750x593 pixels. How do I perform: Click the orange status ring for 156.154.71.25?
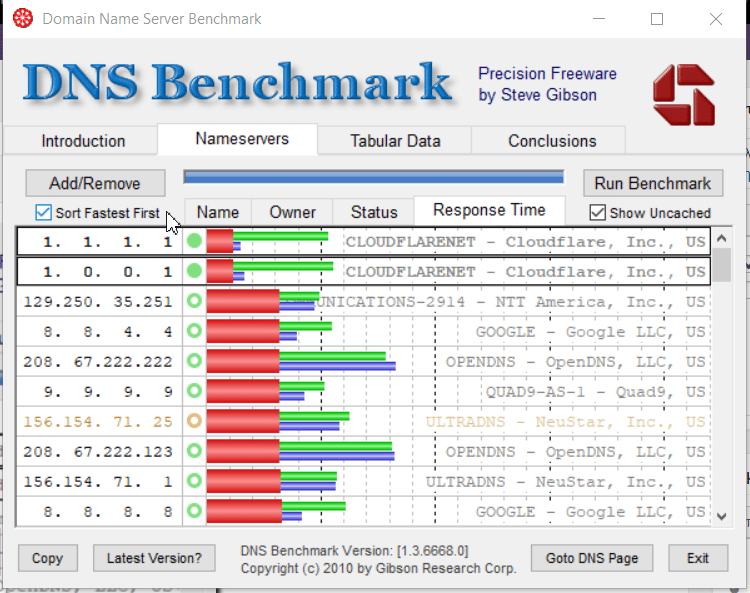pyautogui.click(x=194, y=421)
